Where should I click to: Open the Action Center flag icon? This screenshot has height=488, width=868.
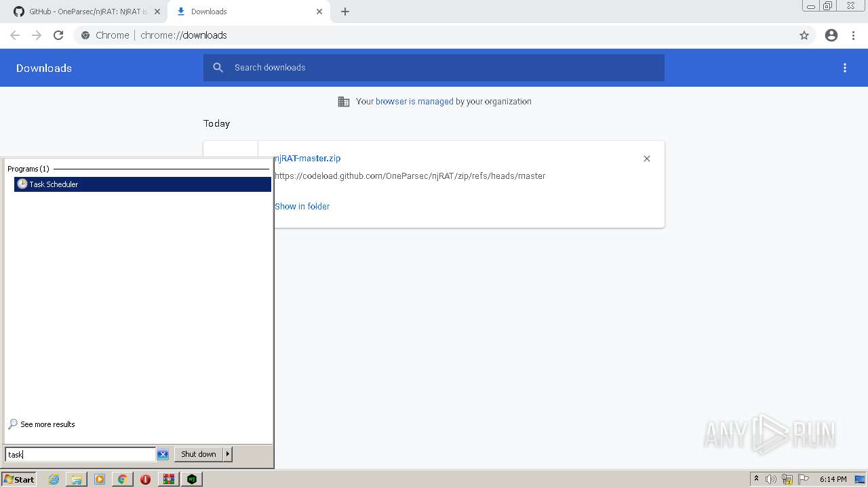click(804, 479)
